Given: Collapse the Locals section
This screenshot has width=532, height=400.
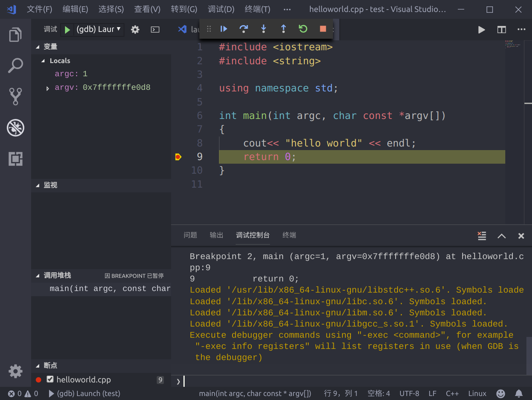Looking at the screenshot, I should pos(43,61).
